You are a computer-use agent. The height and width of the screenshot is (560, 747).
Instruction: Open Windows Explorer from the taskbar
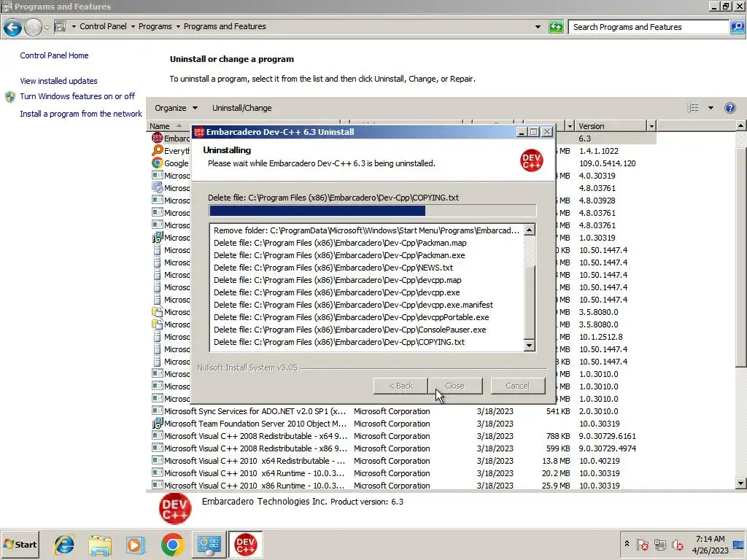[x=99, y=544]
